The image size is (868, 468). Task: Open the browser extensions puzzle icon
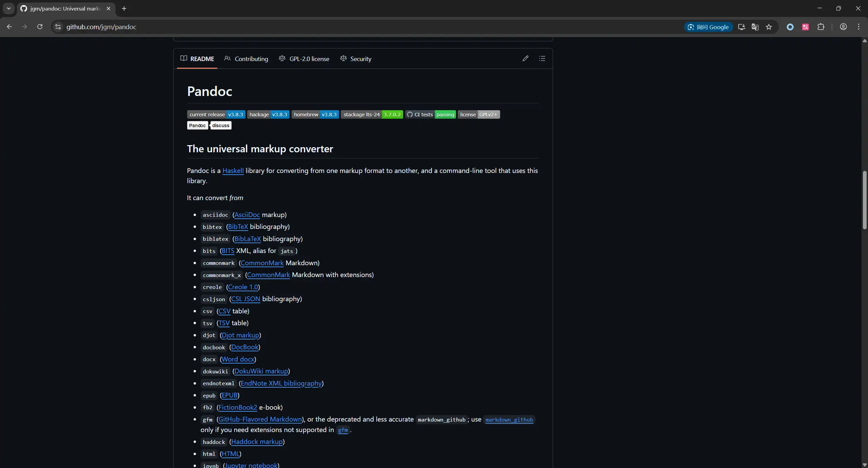click(x=821, y=27)
